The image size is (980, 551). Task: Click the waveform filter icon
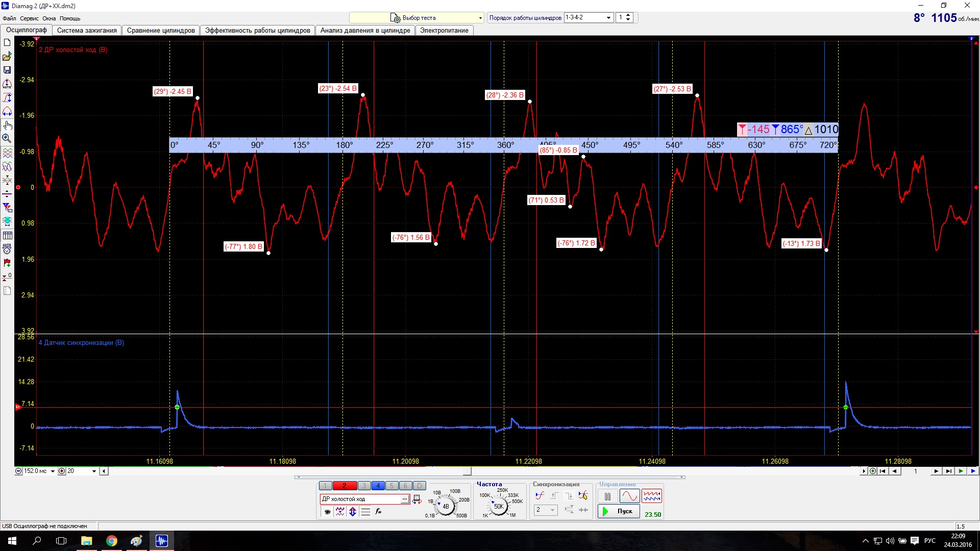click(x=340, y=511)
